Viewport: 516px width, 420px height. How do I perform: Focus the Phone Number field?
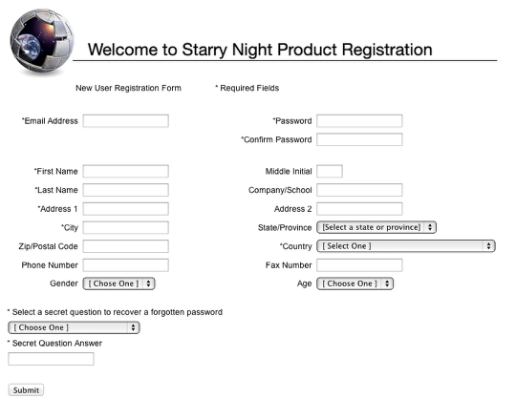[x=126, y=265]
